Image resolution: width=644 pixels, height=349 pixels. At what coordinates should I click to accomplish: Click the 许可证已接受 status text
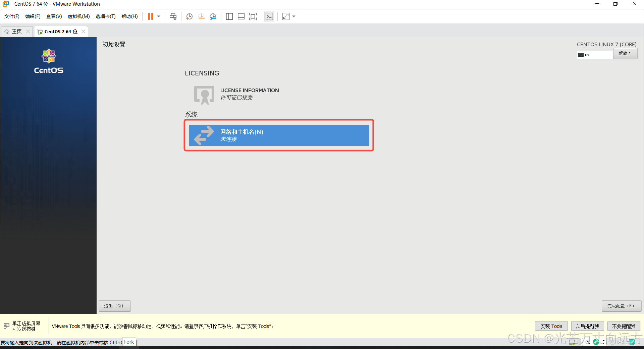tap(236, 98)
